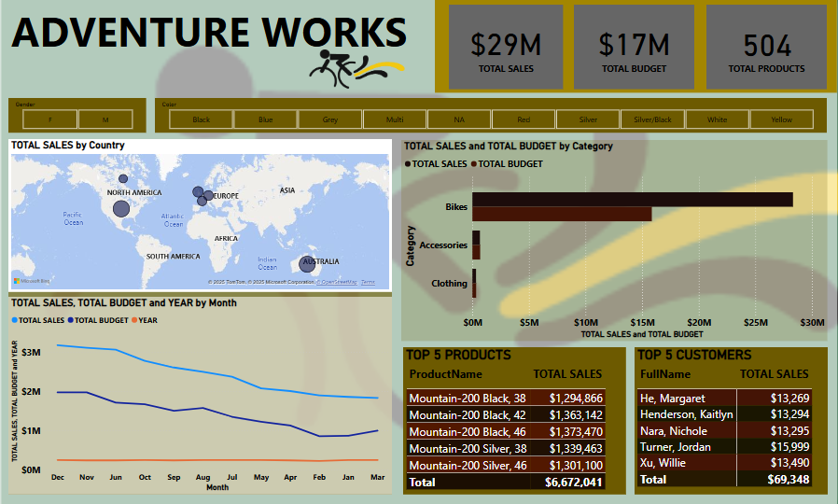Image resolution: width=838 pixels, height=504 pixels.
Task: Select the Yellow color slicer tile
Action: (781, 119)
